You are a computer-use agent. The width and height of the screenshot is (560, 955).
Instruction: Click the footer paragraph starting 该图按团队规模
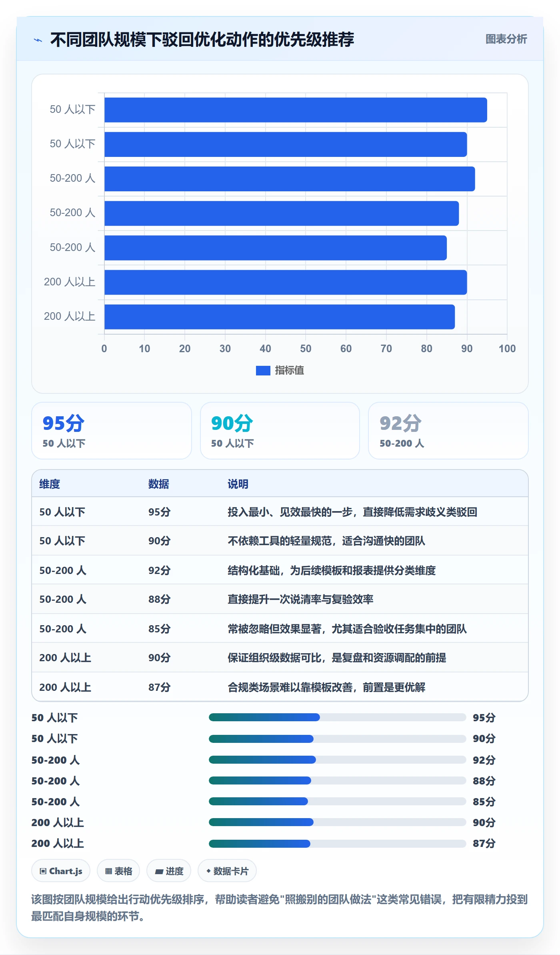point(280,908)
